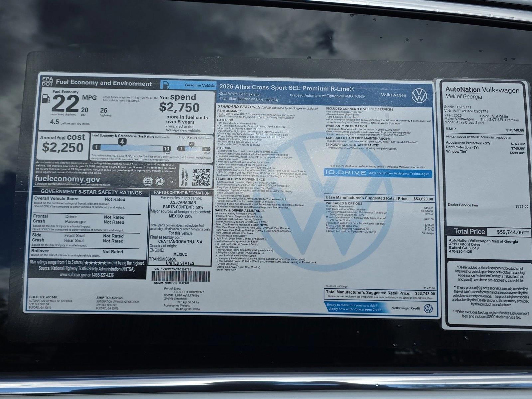The height and width of the screenshot is (399, 532).
Task: Click the 2026 Atlas Cross Sport title
Action: (287, 89)
